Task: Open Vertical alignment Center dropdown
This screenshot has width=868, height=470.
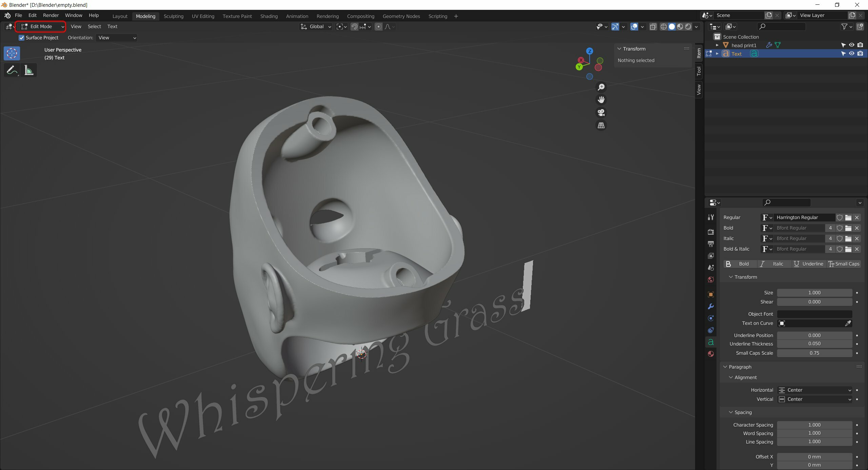Action: click(814, 399)
